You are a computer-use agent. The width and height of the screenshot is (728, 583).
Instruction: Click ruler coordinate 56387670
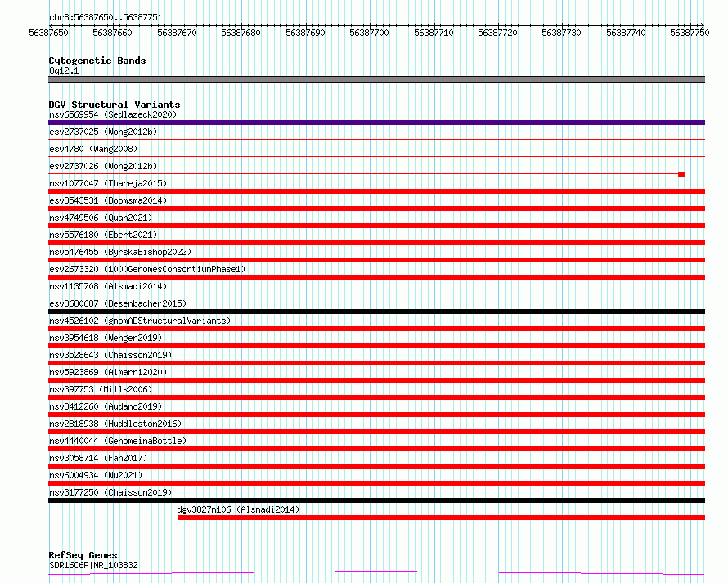coord(177,33)
